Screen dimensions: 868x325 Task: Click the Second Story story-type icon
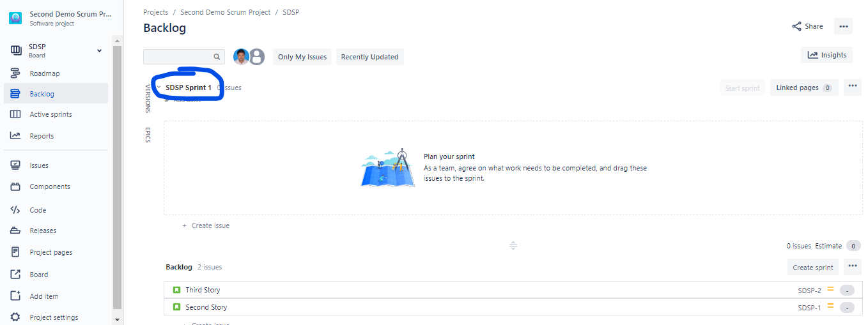click(x=176, y=307)
